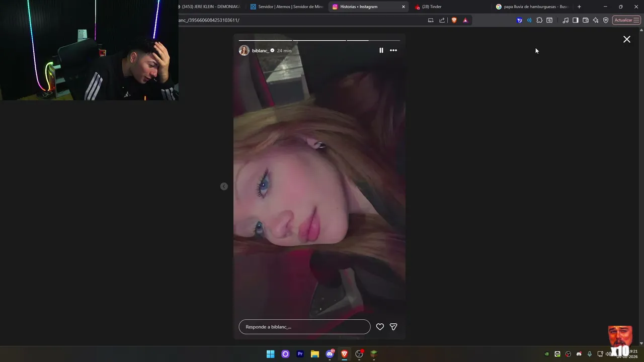The image size is (644, 362).
Task: Open the story's three-dot options menu
Action: 393,50
